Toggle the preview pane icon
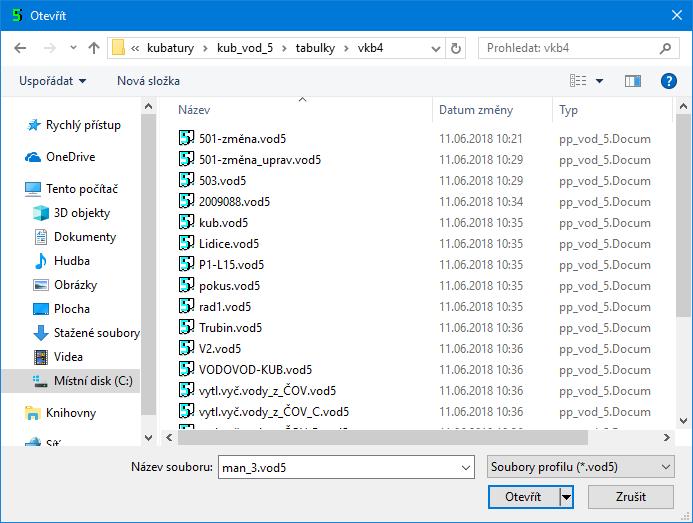The height and width of the screenshot is (523, 693). pos(633,81)
